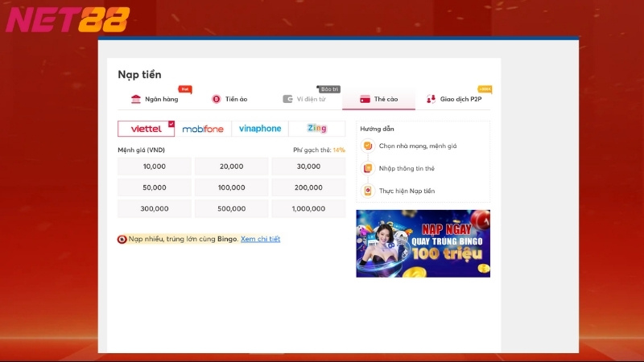Image resolution: width=644 pixels, height=362 pixels.
Task: Choose the 300,000 card value
Action: coord(155,208)
